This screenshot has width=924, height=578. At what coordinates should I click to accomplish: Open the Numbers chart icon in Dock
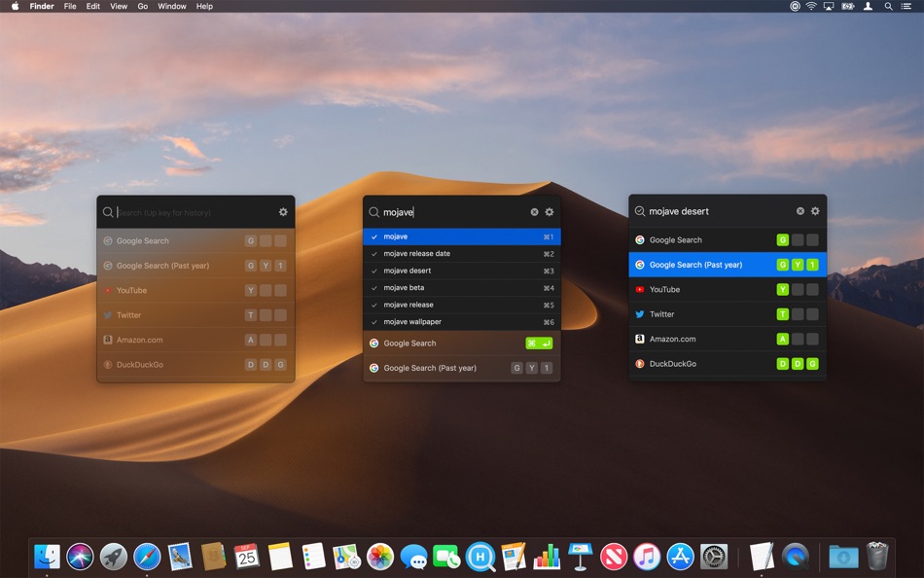coord(547,557)
